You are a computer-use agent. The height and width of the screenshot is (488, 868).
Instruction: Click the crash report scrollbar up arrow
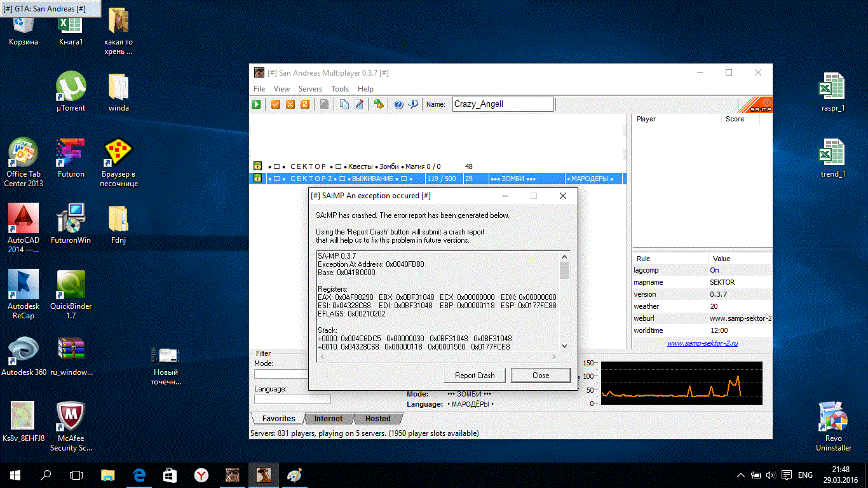564,256
